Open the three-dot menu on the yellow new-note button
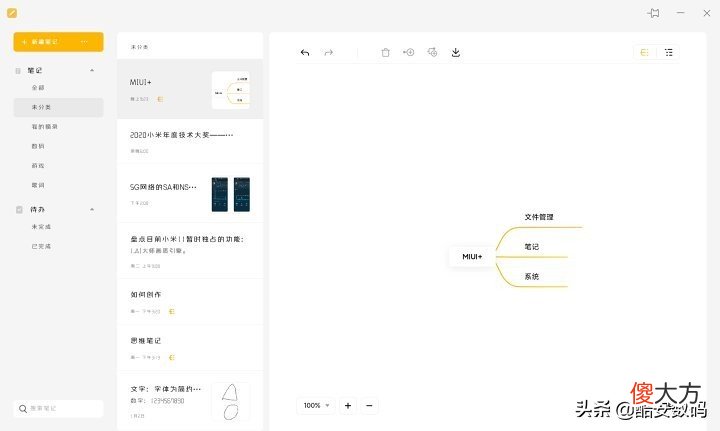The image size is (720, 431). (84, 42)
